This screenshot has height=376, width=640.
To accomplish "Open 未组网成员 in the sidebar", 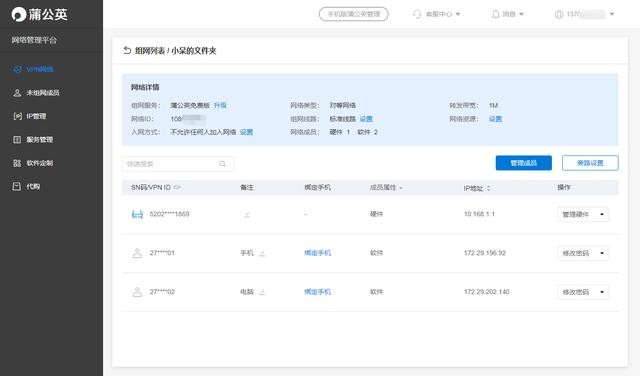I will tap(37, 93).
